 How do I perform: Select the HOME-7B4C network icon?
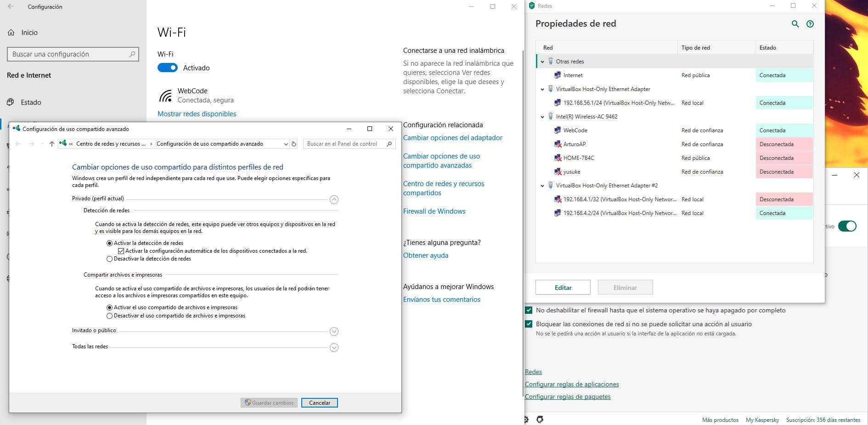point(558,158)
